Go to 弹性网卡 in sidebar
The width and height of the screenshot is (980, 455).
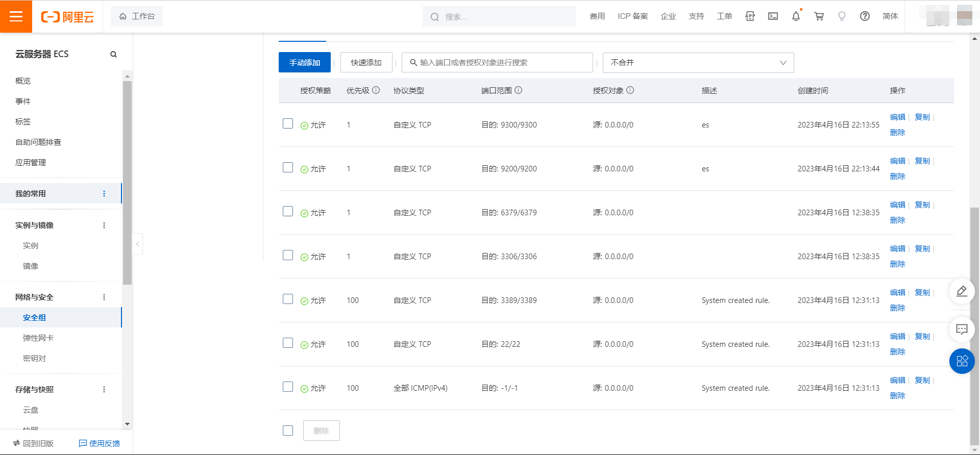(x=38, y=338)
